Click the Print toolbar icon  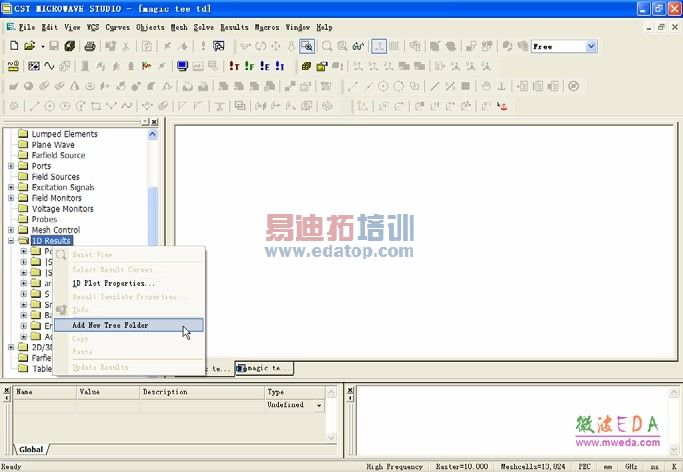tap(90, 46)
